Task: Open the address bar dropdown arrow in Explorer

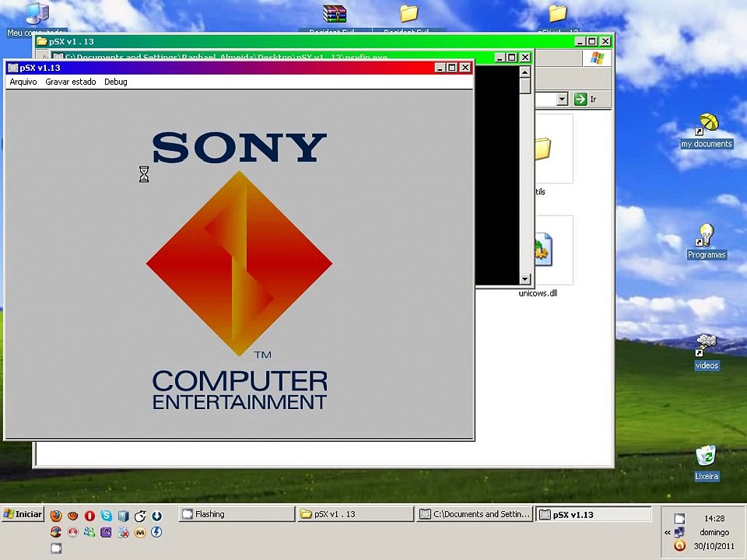Action: [x=562, y=99]
